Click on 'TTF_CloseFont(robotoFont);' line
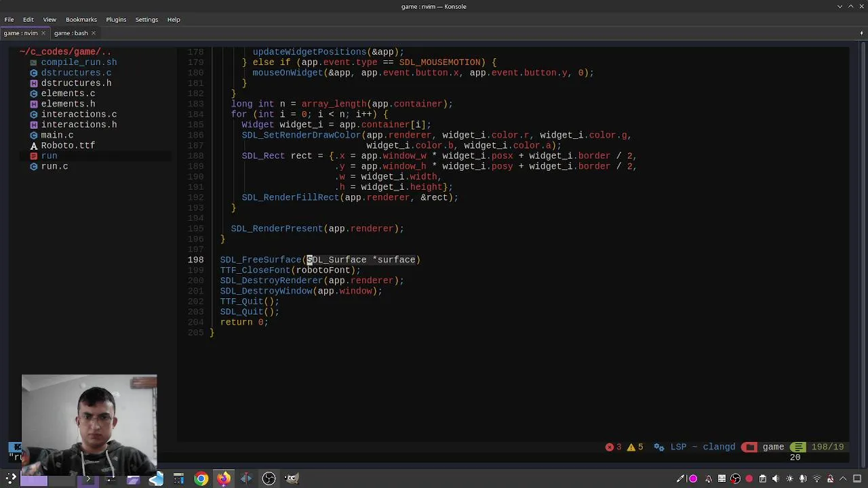The image size is (868, 488). click(x=290, y=270)
